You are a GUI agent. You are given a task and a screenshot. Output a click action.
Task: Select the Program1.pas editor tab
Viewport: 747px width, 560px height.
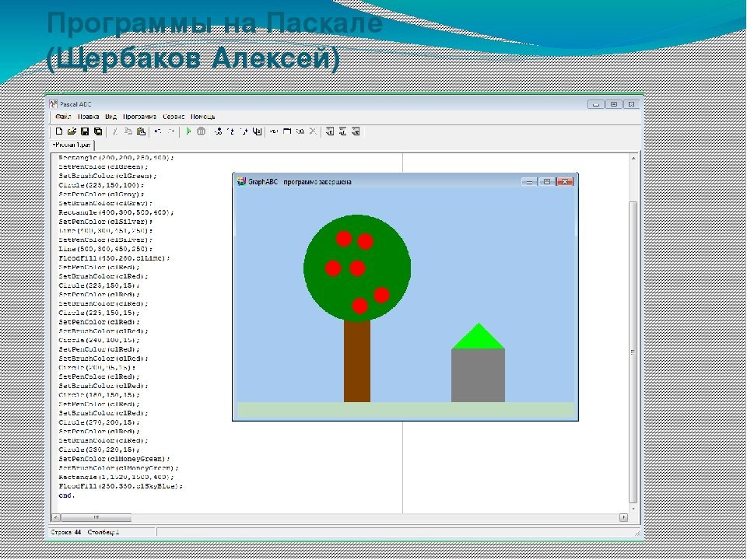pos(72,145)
